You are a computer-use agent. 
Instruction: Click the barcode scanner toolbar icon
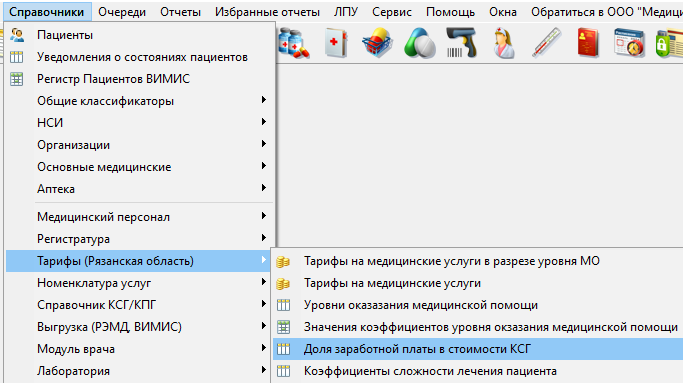point(461,43)
